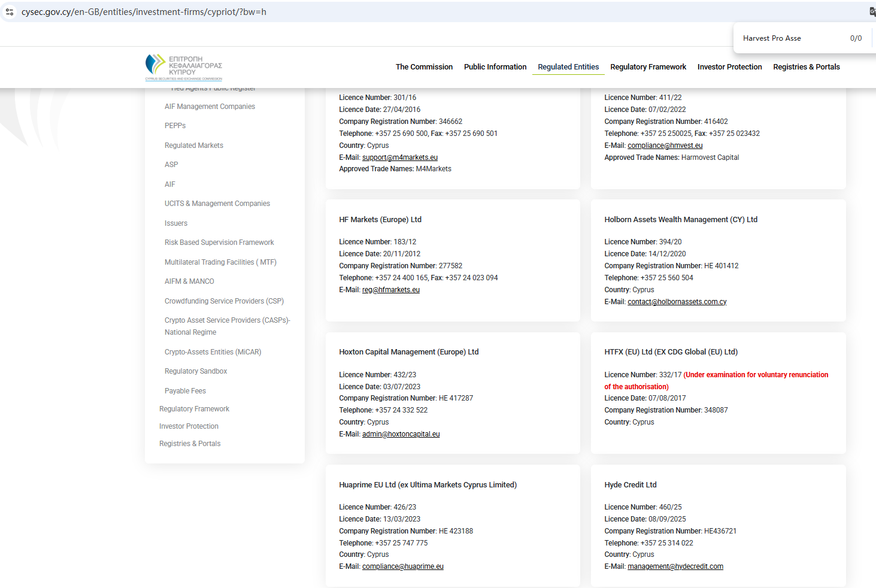
Task: Click the CySEC logo in header
Action: click(x=184, y=67)
